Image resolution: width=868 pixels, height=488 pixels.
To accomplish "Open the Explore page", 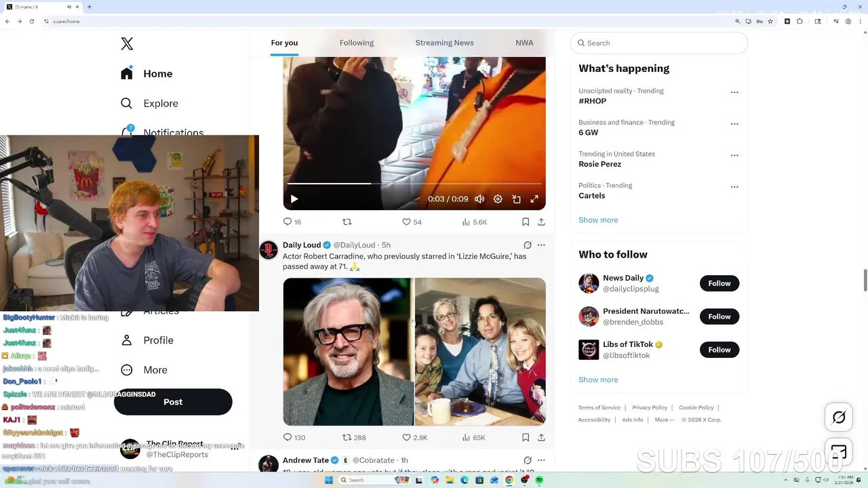I will pos(149,104).
